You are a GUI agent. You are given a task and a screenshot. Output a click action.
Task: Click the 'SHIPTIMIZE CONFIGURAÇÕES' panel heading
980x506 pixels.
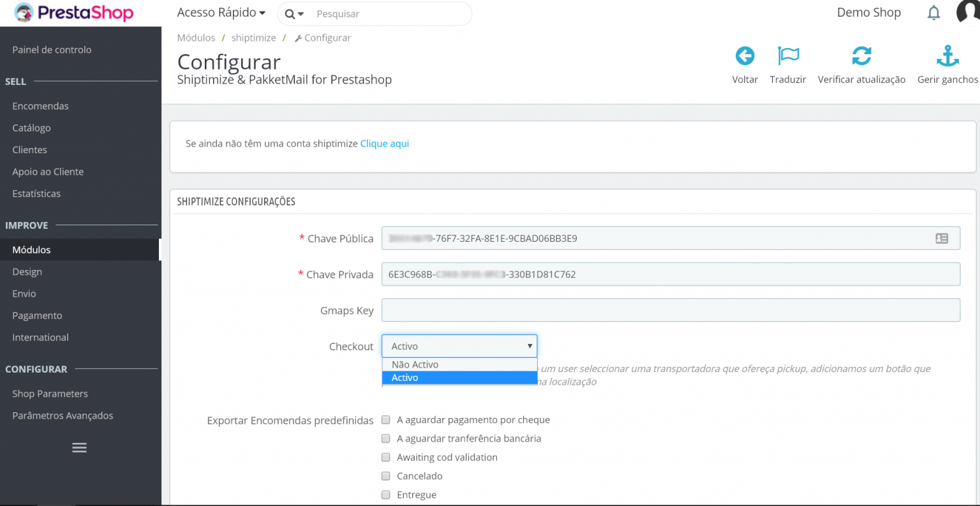(236, 202)
